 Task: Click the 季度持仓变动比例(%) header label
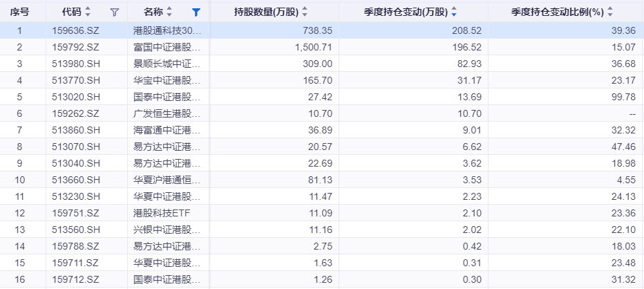(558, 12)
